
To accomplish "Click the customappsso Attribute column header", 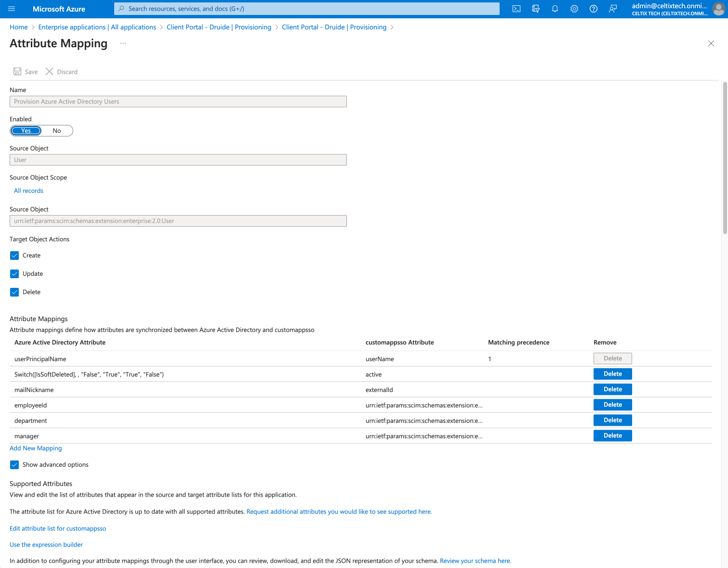I will [x=399, y=342].
